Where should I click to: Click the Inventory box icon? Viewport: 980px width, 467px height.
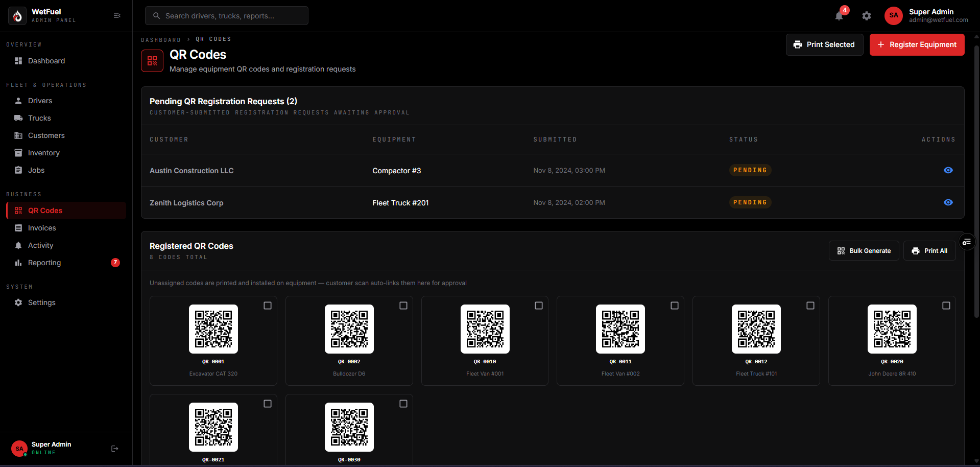point(18,153)
